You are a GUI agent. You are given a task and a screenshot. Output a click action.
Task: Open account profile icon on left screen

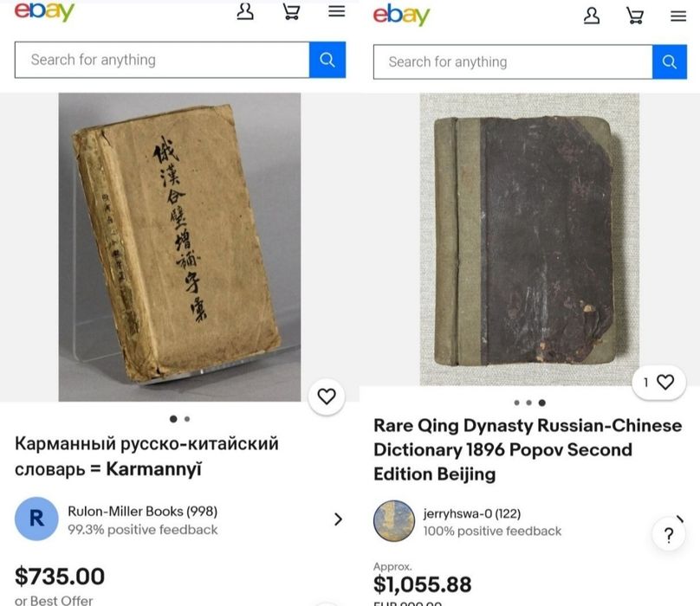pyautogui.click(x=245, y=11)
